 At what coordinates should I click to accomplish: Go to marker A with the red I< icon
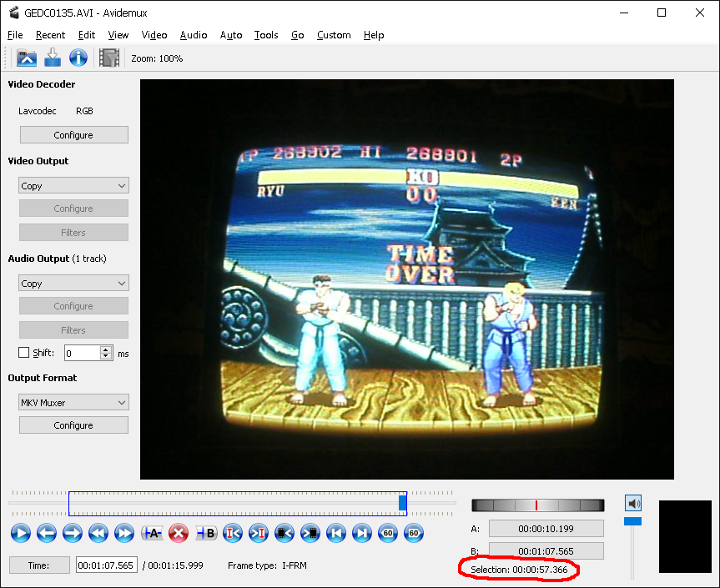(233, 534)
